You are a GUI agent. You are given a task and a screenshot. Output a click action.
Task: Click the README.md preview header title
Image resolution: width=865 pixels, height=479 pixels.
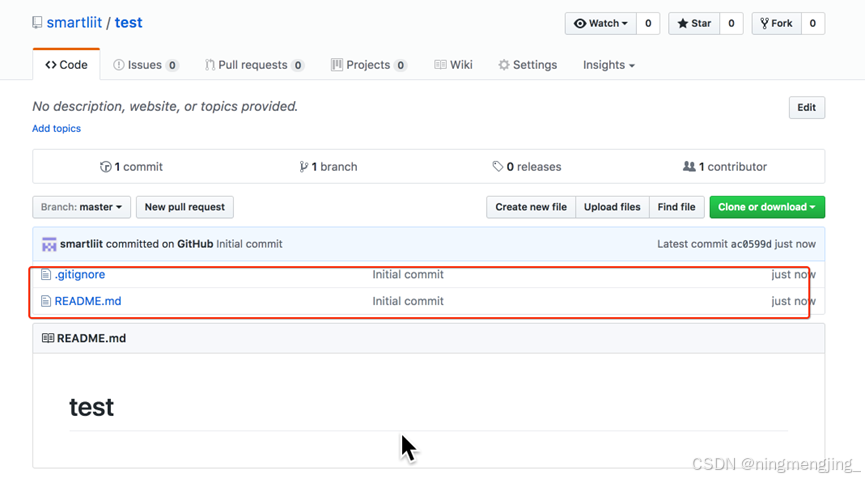point(92,338)
